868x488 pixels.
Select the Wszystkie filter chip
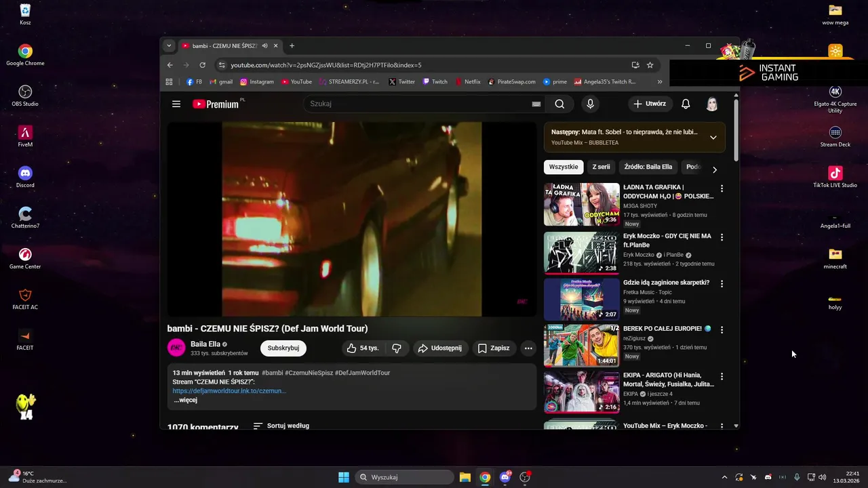[x=564, y=167]
